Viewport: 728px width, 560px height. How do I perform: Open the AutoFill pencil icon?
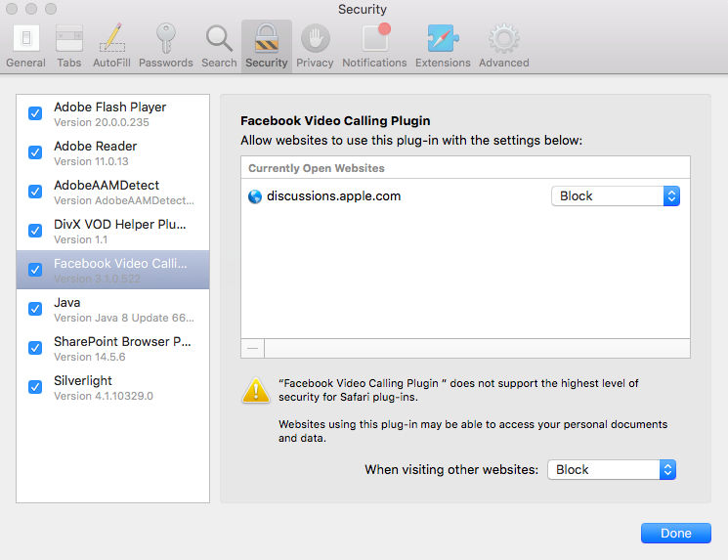[x=112, y=38]
